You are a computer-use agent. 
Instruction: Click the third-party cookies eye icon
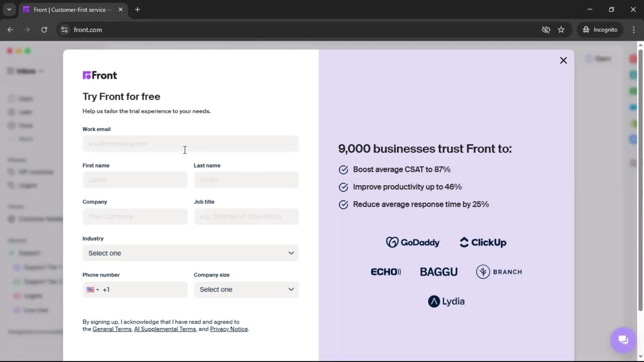coord(546,30)
